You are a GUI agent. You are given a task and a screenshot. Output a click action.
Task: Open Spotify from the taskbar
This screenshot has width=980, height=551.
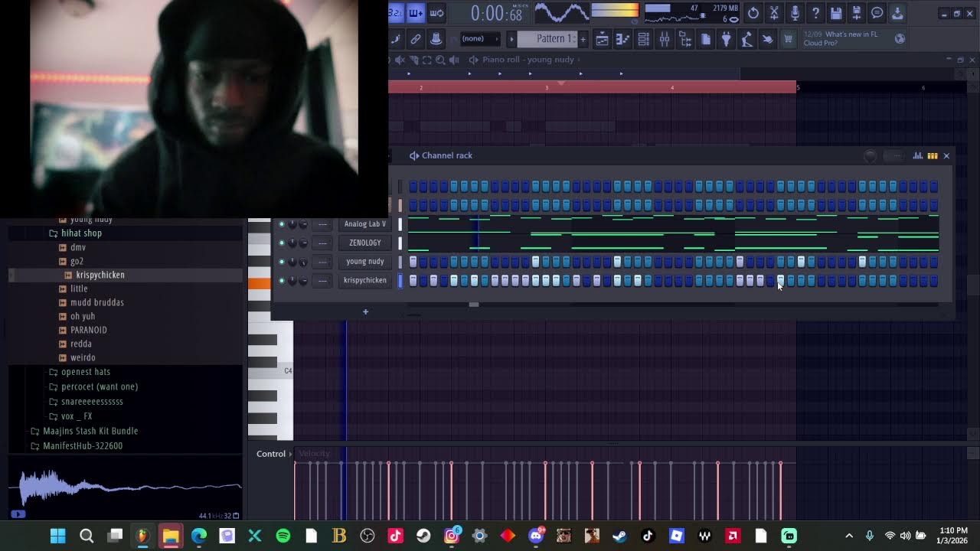pyautogui.click(x=283, y=536)
